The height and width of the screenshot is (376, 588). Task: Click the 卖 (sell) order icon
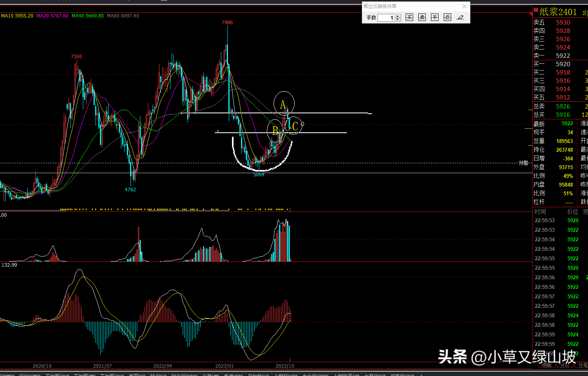point(422,17)
